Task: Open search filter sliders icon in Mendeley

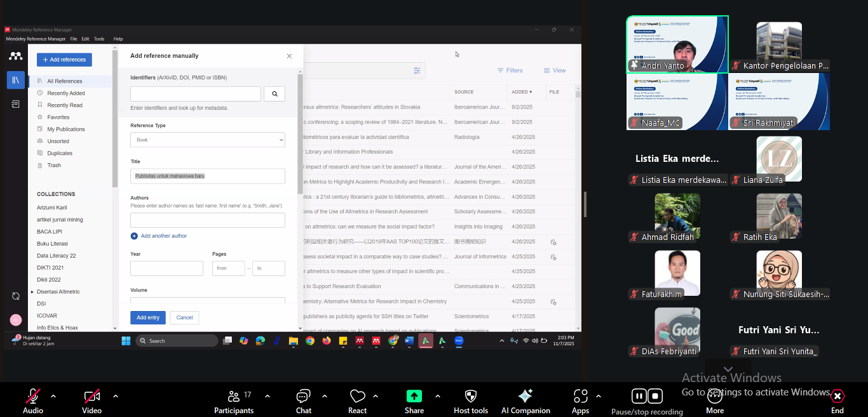Action: tap(417, 70)
